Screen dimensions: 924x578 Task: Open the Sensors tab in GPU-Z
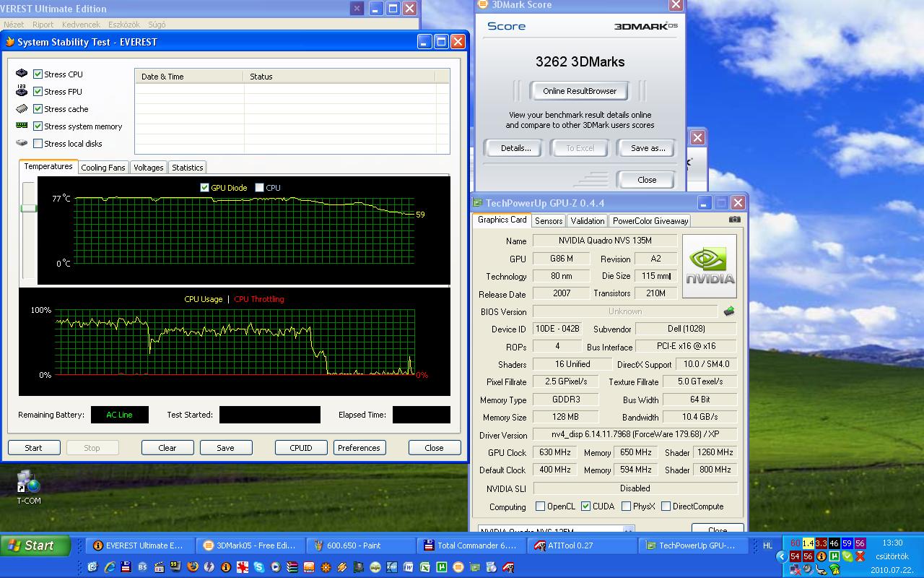[549, 221]
